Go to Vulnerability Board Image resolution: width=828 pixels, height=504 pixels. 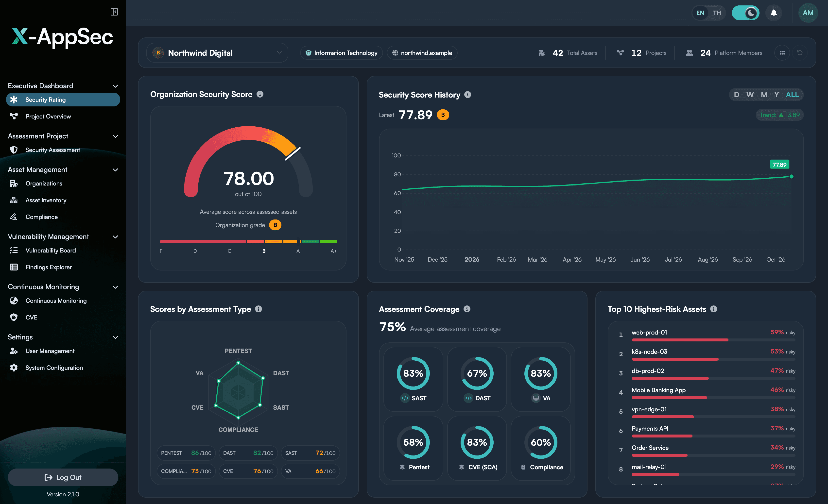click(x=63, y=251)
